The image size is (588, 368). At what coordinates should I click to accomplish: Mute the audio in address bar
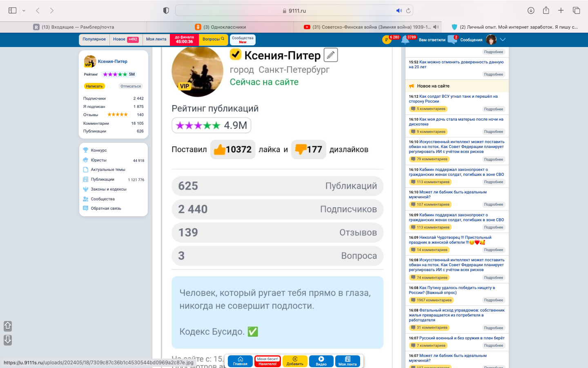[x=399, y=11]
